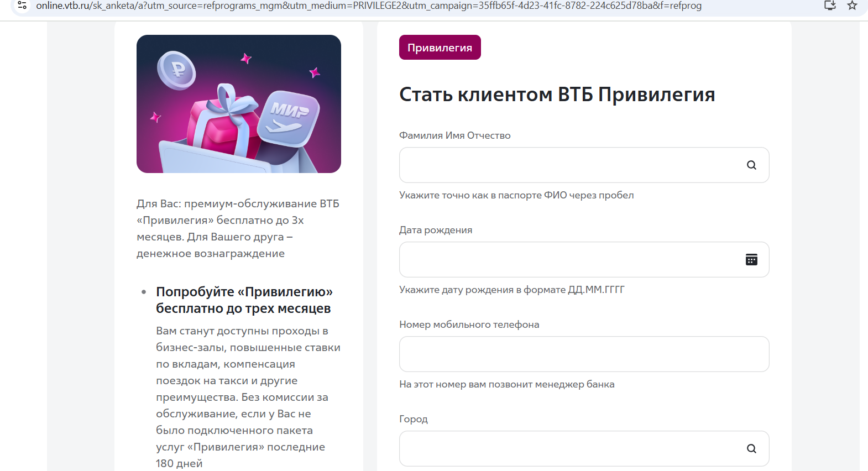The height and width of the screenshot is (471, 868).
Task: Click the Фамилия Имя Отчество input field
Action: click(584, 165)
